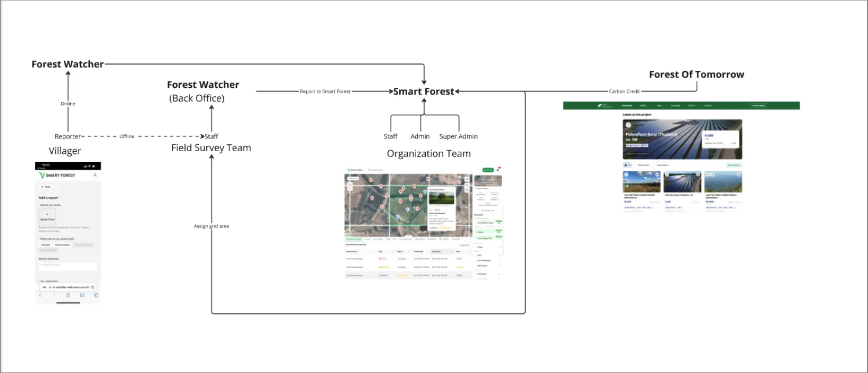Tap the Safari tabs icon in phone mockup
Screen dimensions: 868x373
pyautogui.click(x=96, y=295)
